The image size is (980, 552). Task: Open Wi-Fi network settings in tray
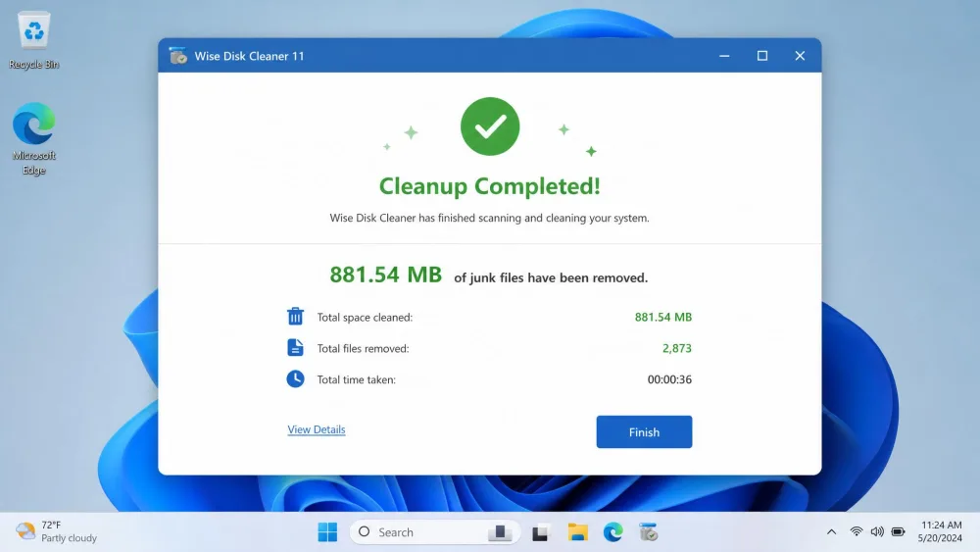coord(857,532)
